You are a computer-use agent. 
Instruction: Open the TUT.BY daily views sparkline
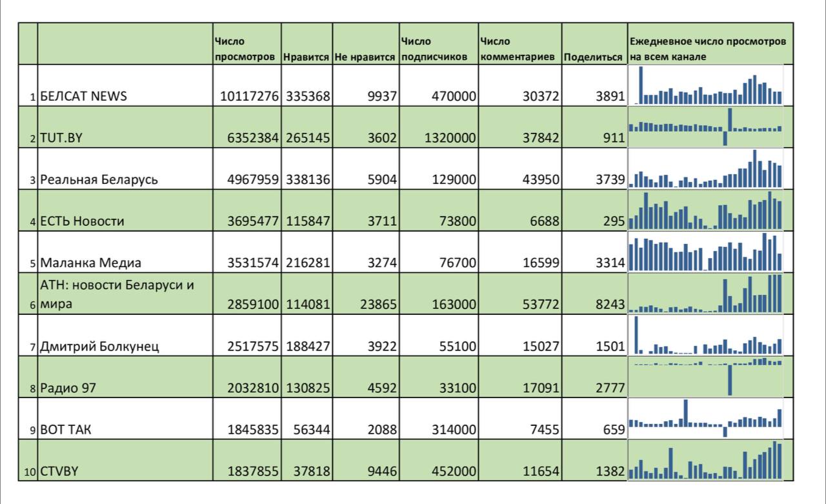(x=705, y=127)
